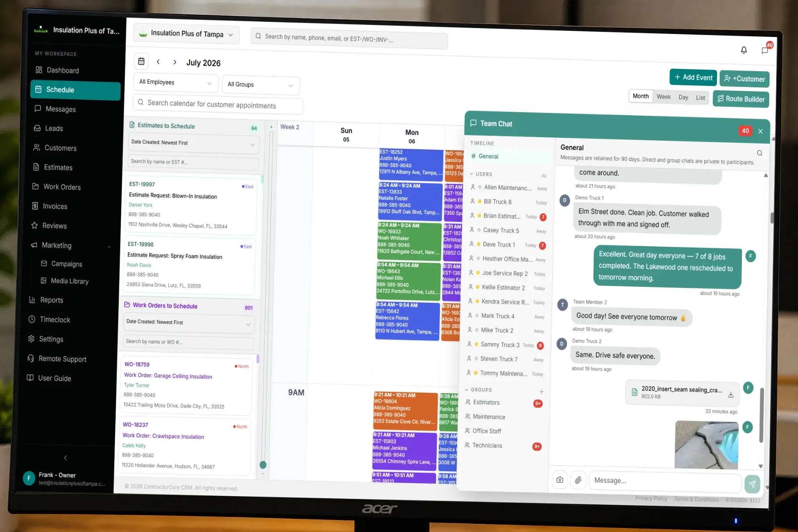Viewport: 798px width, 532px height.
Task: Open Estimates sort Date Created dropdown
Action: [x=193, y=143]
